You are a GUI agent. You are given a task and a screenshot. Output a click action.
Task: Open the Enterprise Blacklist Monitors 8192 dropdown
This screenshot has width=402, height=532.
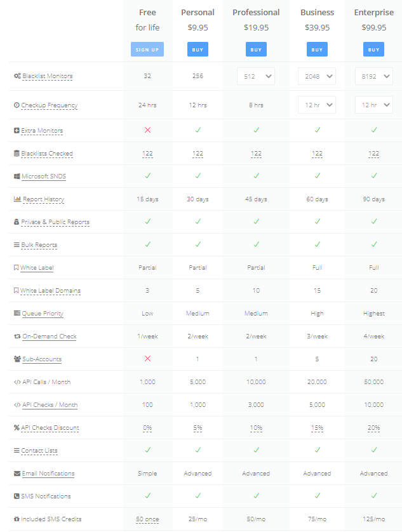374,76
